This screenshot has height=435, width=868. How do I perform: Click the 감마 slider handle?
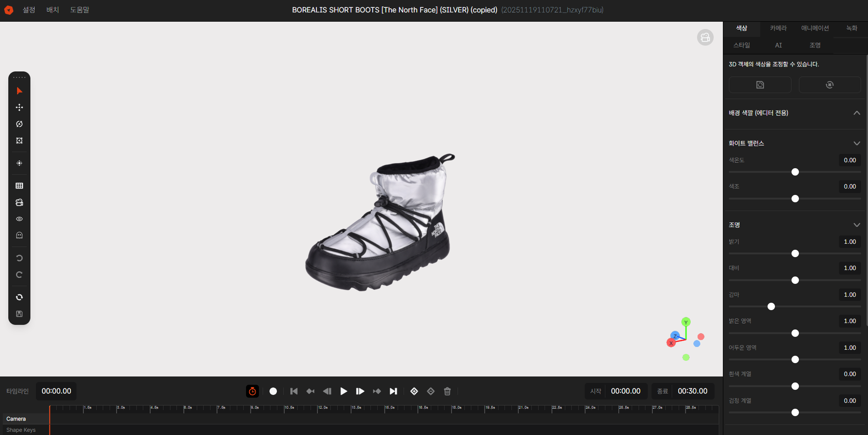point(771,306)
